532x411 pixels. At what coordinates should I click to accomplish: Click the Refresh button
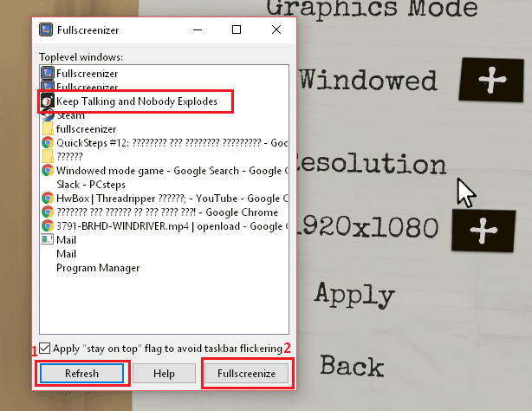click(81, 374)
